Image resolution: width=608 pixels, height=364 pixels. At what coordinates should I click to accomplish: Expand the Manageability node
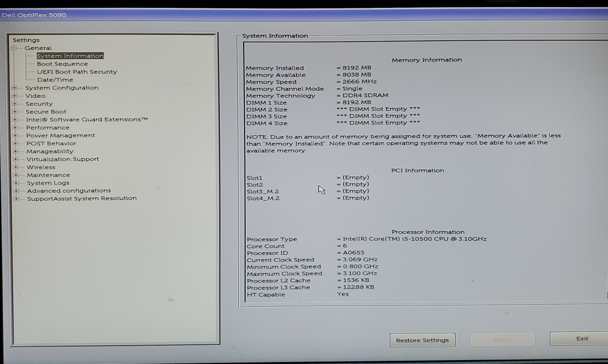coord(16,151)
